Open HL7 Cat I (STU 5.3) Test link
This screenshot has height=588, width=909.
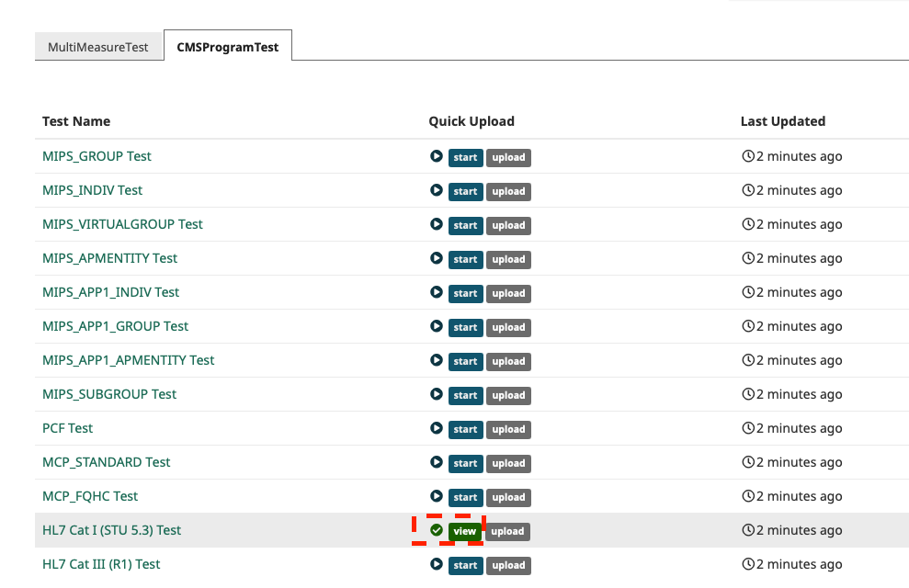tap(112, 530)
